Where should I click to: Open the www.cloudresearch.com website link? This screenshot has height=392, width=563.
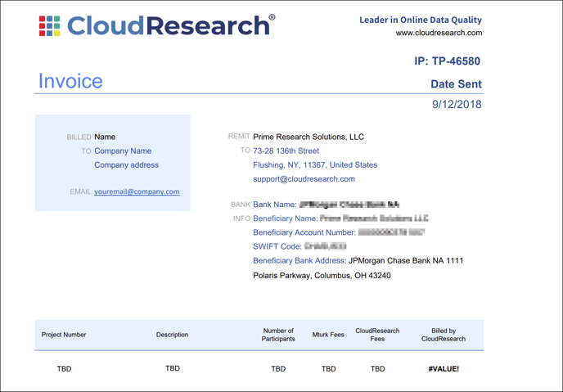[439, 33]
